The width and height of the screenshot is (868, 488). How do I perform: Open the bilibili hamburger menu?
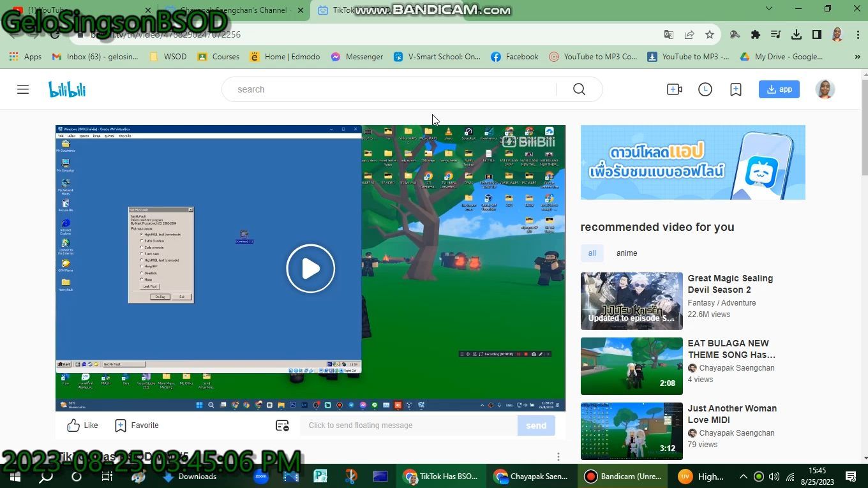coord(23,89)
